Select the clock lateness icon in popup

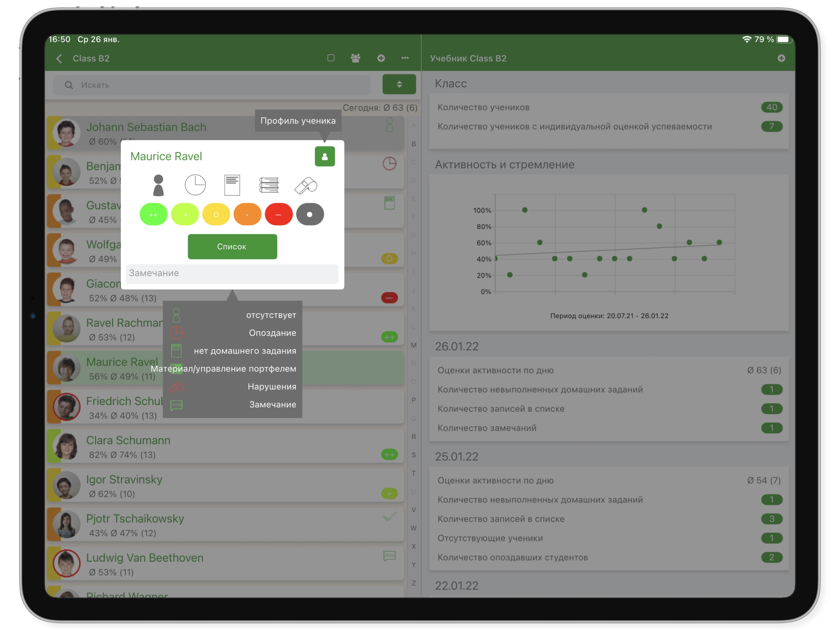pyautogui.click(x=195, y=185)
